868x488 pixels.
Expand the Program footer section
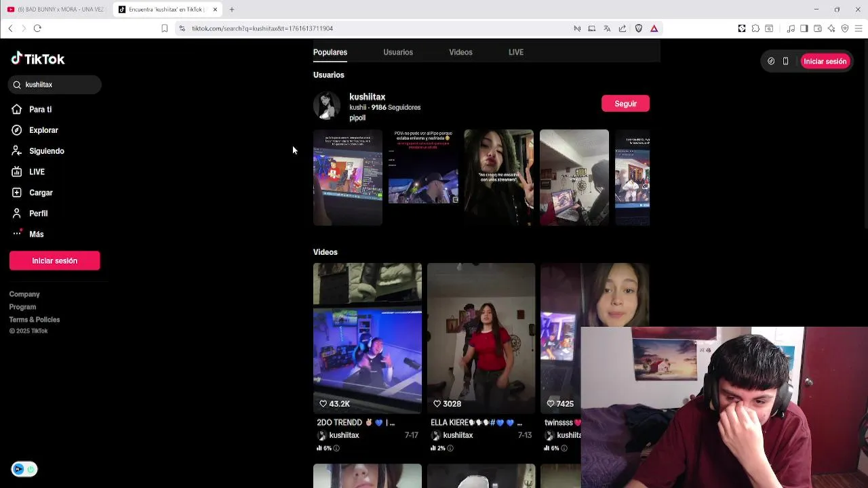pos(22,307)
